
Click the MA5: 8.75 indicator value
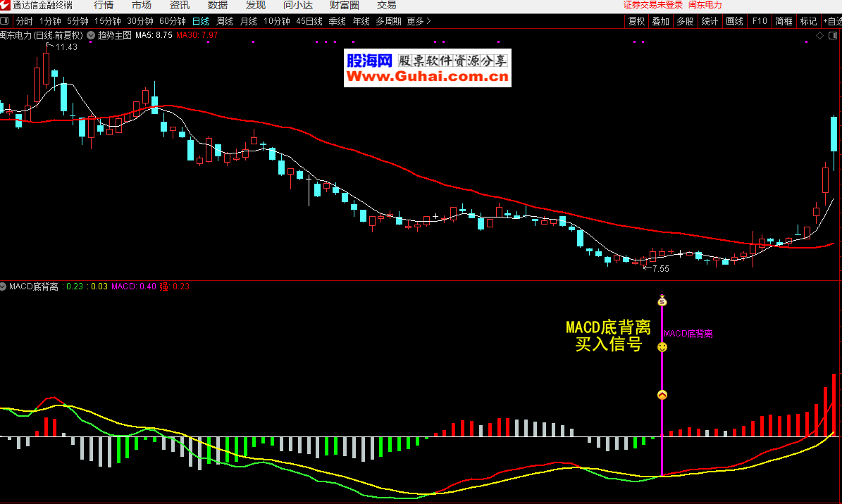(x=154, y=35)
